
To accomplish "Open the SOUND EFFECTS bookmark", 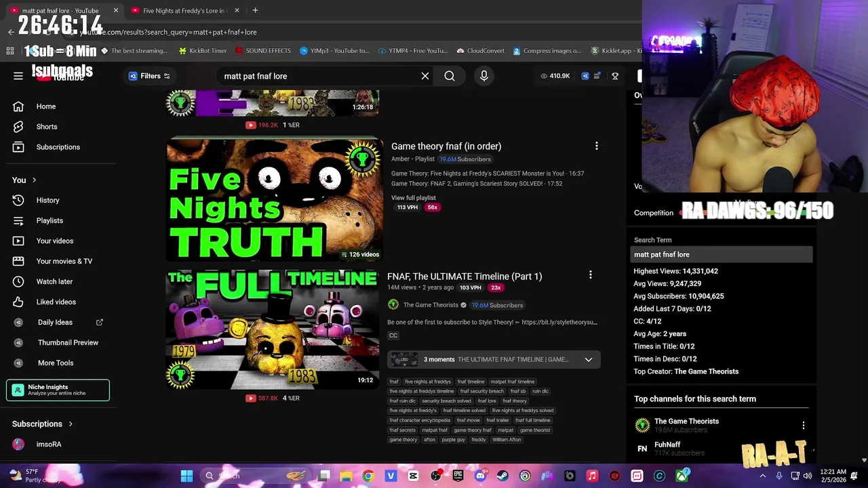I will 262,51.
